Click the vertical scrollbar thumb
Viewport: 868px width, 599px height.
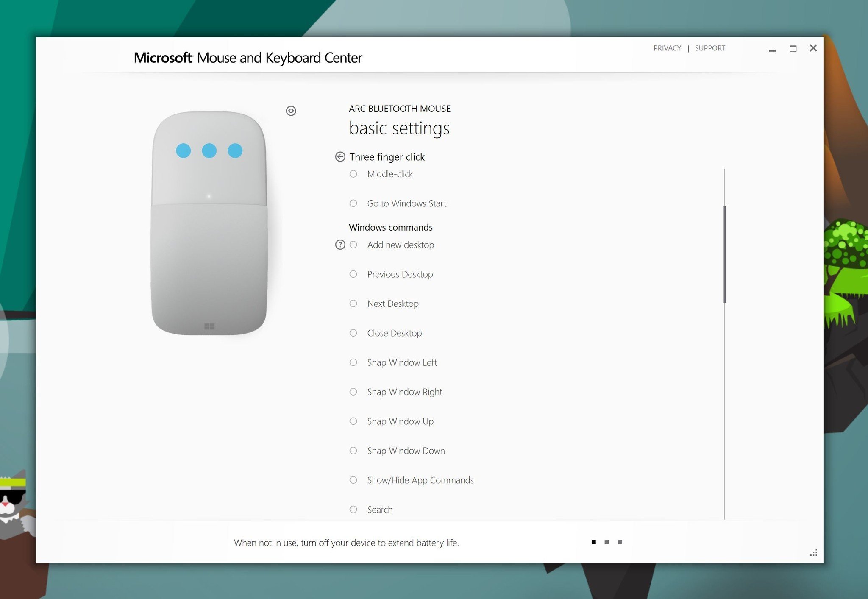[x=724, y=254]
